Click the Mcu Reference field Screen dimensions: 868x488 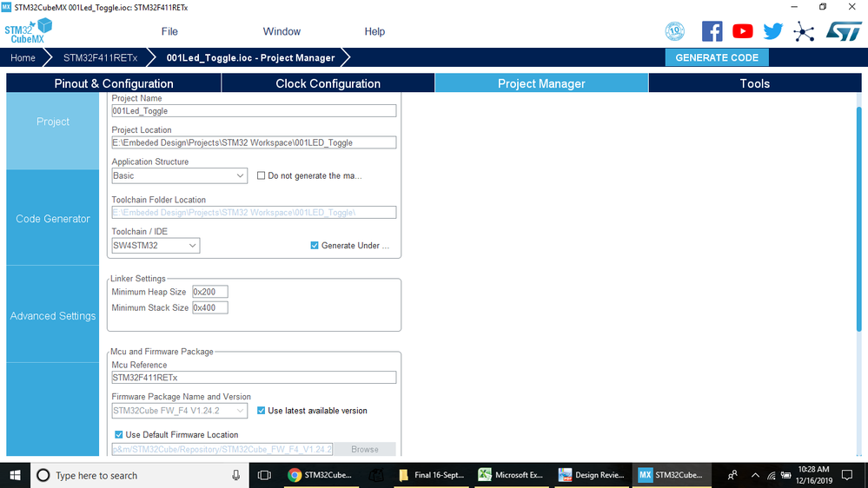click(x=254, y=378)
